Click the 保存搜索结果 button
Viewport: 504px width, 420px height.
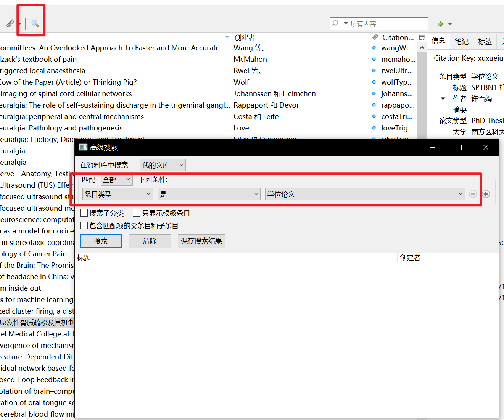(201, 241)
